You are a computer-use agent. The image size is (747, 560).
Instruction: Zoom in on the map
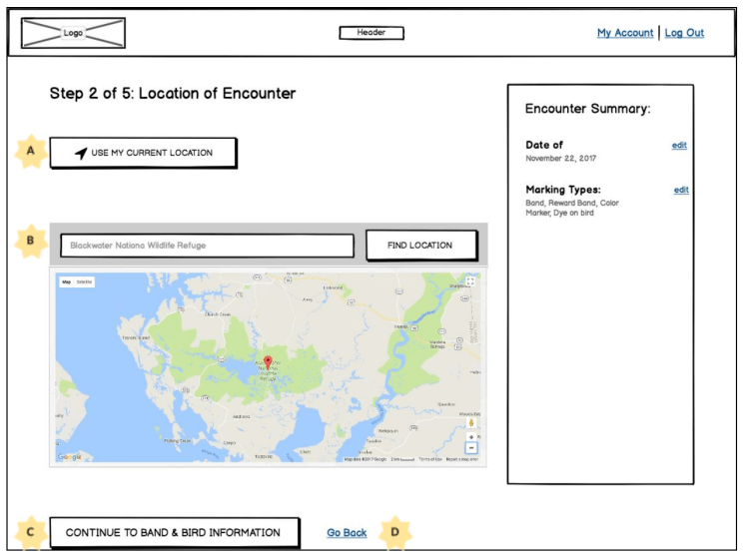[471, 437]
